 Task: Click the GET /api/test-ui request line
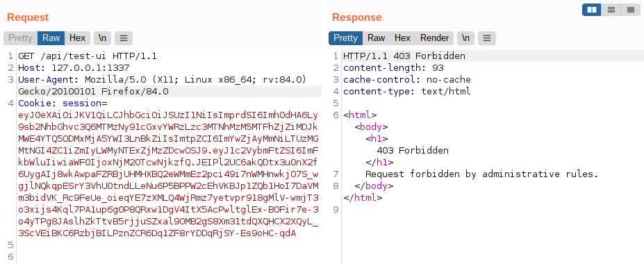tap(88, 56)
